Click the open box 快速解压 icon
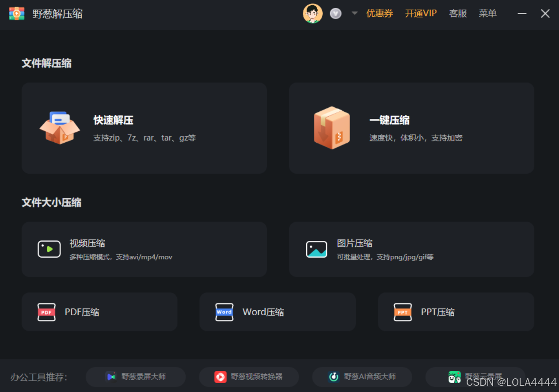The width and height of the screenshot is (559, 392). click(x=60, y=128)
